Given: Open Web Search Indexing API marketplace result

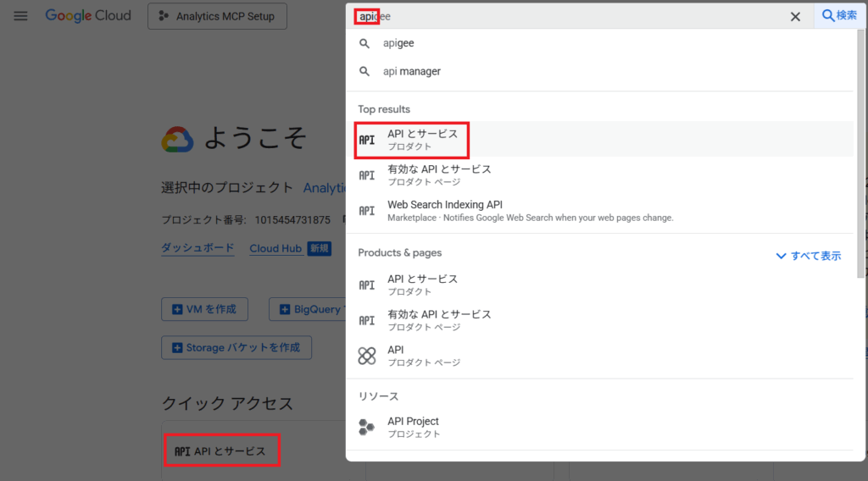Looking at the screenshot, I should (445, 210).
